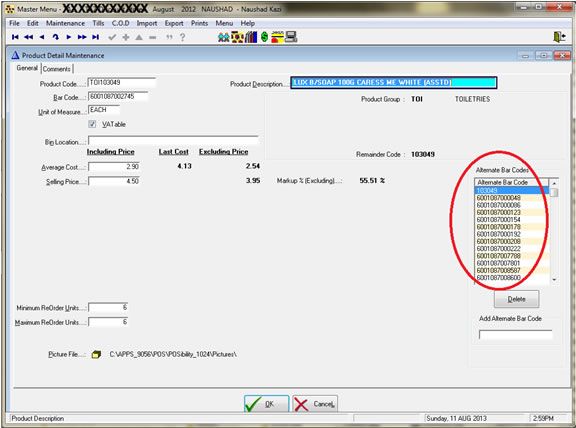Switch to the General tab
Screen dimensions: 576x428
27,68
